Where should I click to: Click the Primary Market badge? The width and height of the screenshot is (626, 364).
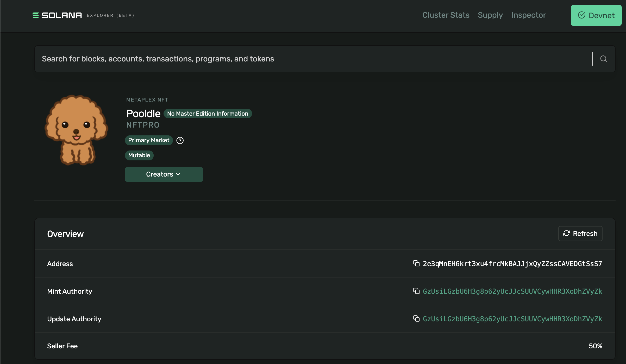click(x=149, y=140)
